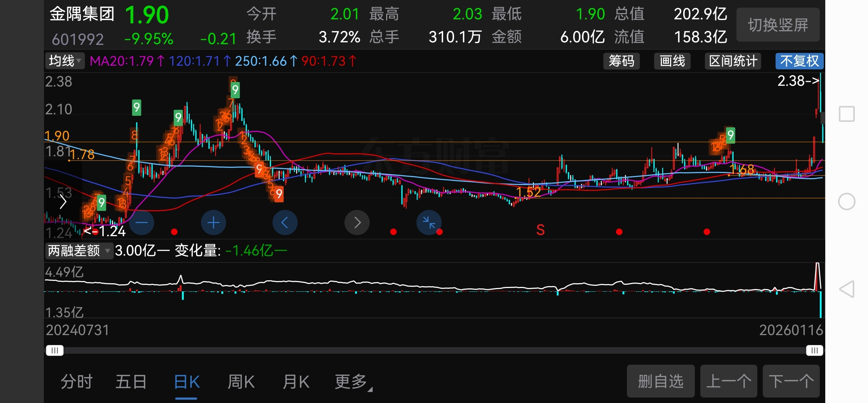The image size is (868, 403).
Task: Go to next stock with 下一个
Action: click(x=791, y=381)
